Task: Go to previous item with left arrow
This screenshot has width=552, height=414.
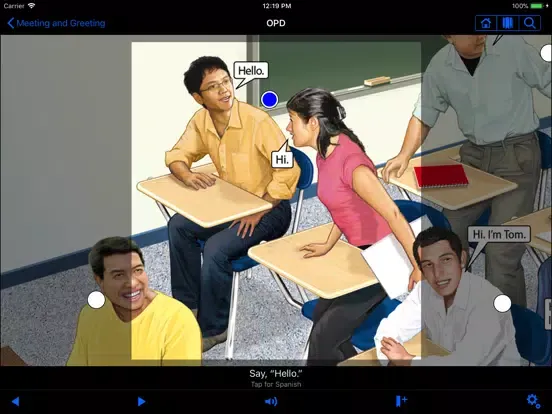Action: coord(15,401)
